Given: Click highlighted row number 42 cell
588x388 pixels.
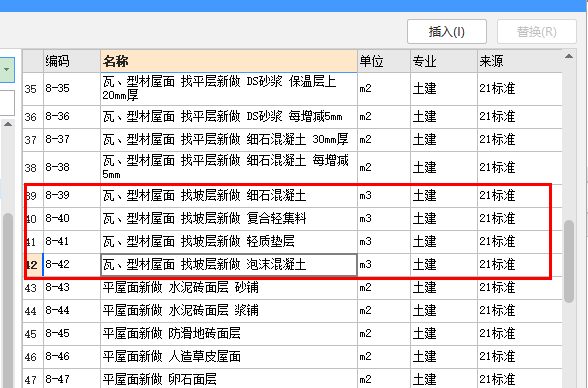Looking at the screenshot, I should tap(33, 265).
